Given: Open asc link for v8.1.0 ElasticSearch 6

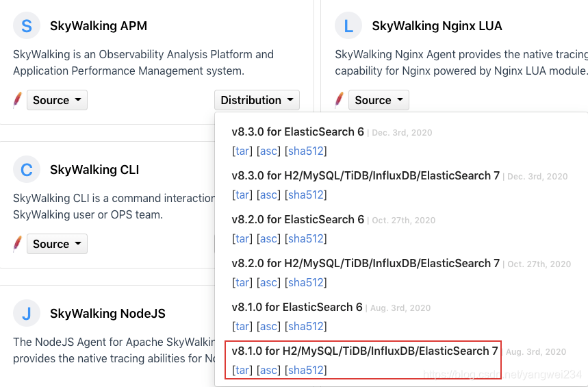Looking at the screenshot, I should pos(268,327).
